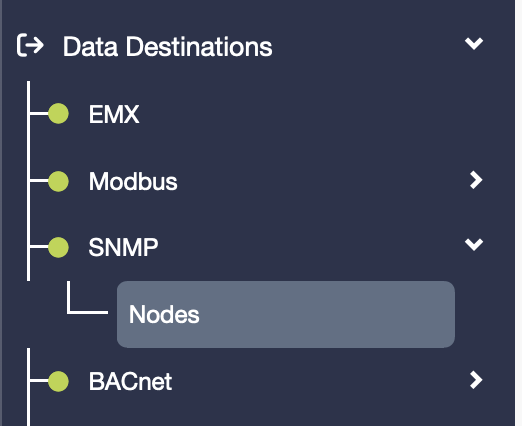Screen dimensions: 522x426
Task: Open the BACnet label
Action: point(130,381)
